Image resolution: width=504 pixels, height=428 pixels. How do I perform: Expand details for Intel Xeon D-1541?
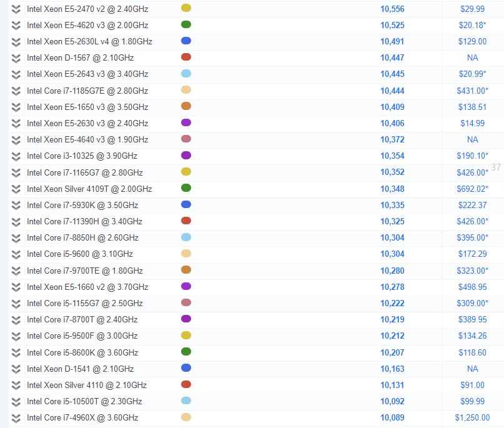[x=16, y=369]
